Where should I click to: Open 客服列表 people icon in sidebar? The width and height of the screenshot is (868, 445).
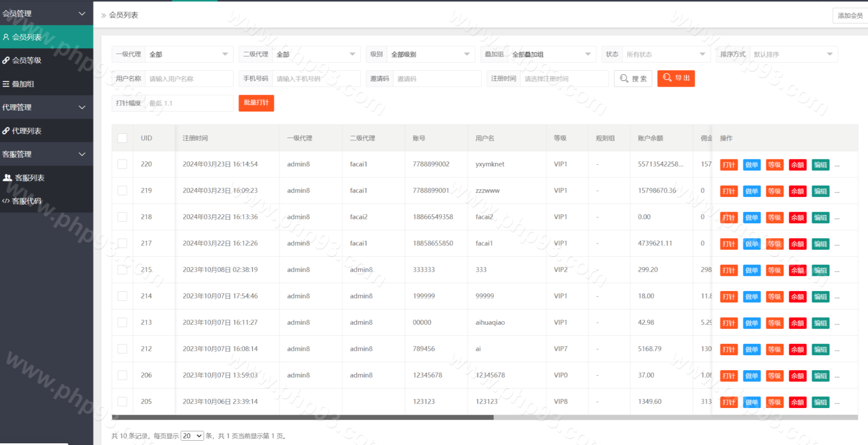pos(7,177)
